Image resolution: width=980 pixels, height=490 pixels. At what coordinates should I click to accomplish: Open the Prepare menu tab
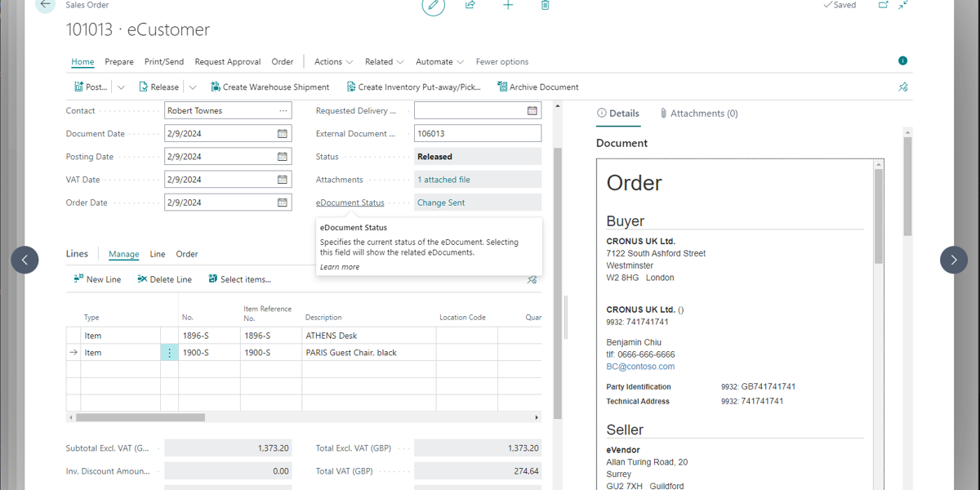click(x=119, y=62)
